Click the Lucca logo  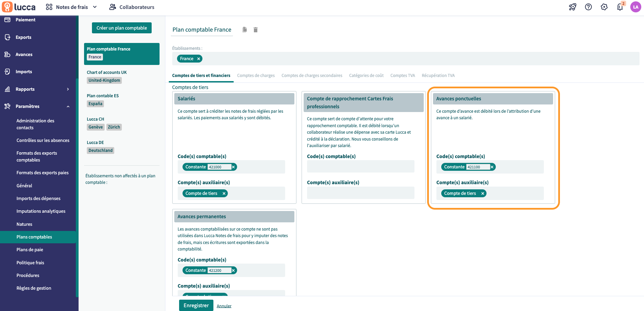[19, 7]
